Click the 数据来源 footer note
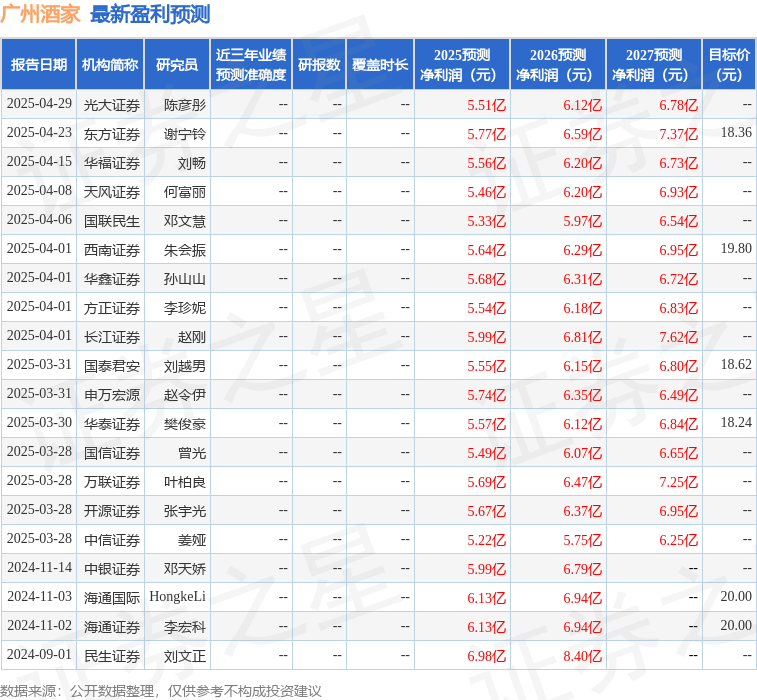Screen dimensions: 757x700 [x=160, y=691]
